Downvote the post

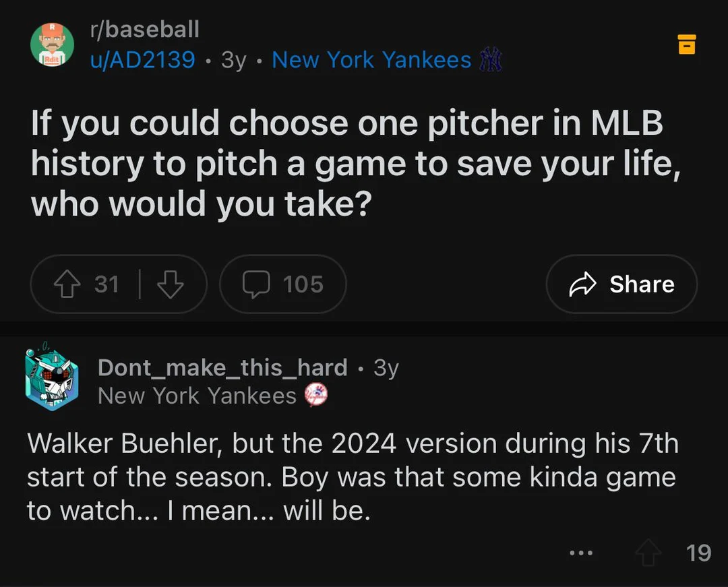[171, 284]
